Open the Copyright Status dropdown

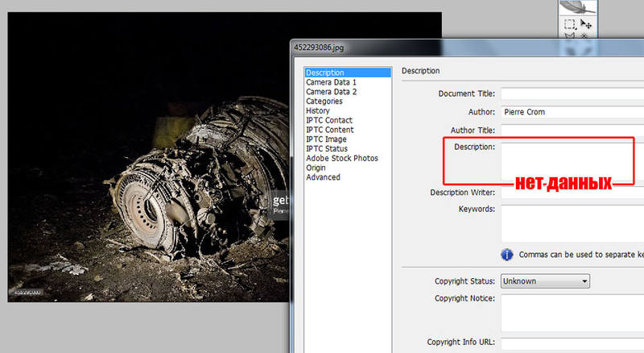point(545,281)
